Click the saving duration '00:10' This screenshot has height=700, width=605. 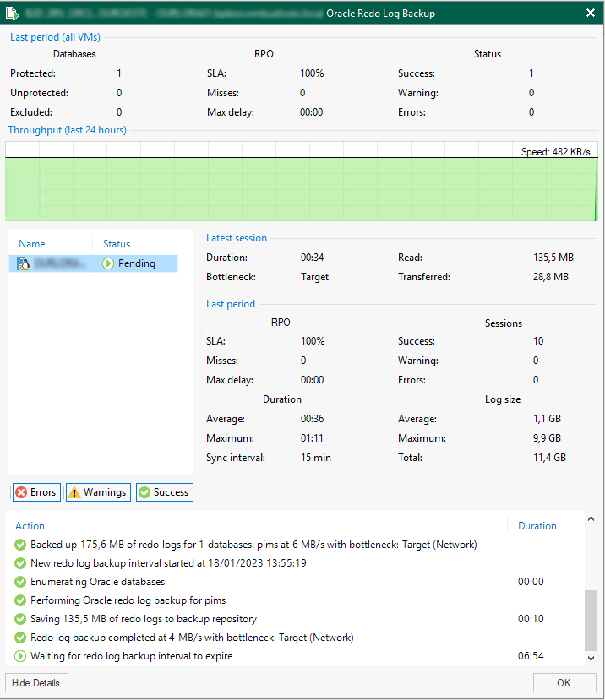tap(531, 619)
